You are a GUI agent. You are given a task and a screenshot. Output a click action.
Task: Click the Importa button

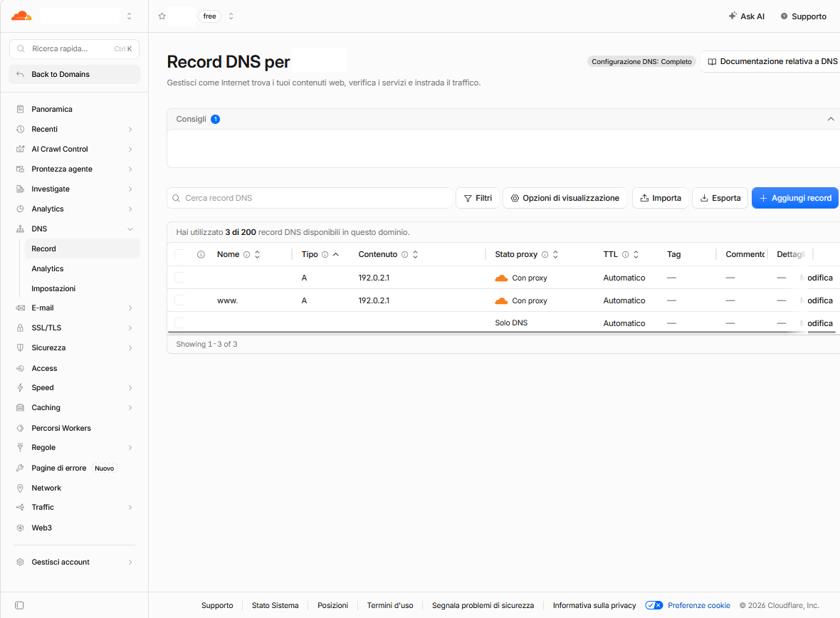point(661,198)
